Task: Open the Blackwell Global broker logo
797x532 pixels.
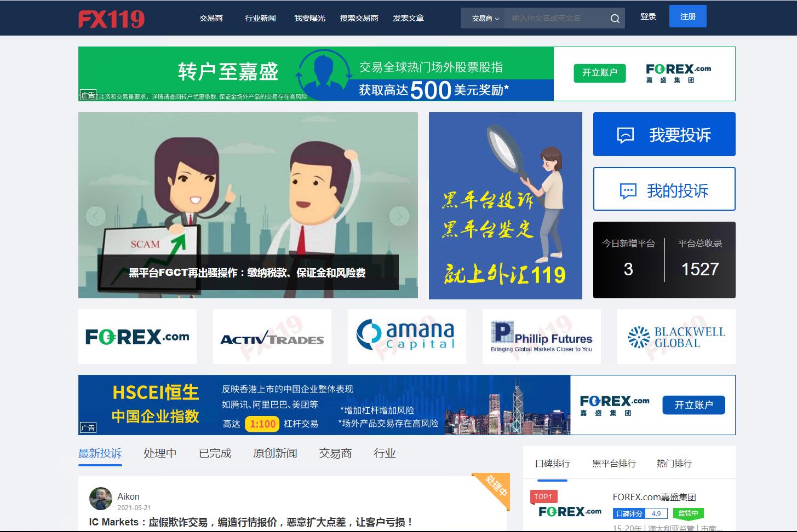Action: (676, 337)
